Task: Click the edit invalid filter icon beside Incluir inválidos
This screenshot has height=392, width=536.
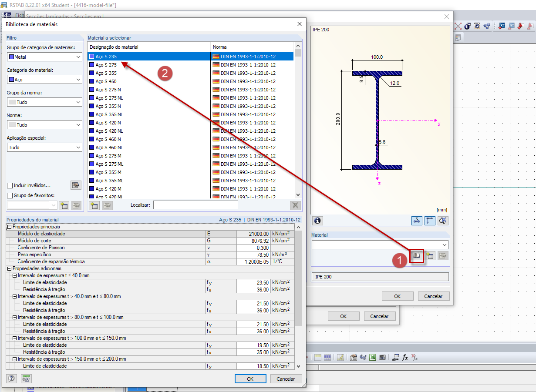Action: 76,185
